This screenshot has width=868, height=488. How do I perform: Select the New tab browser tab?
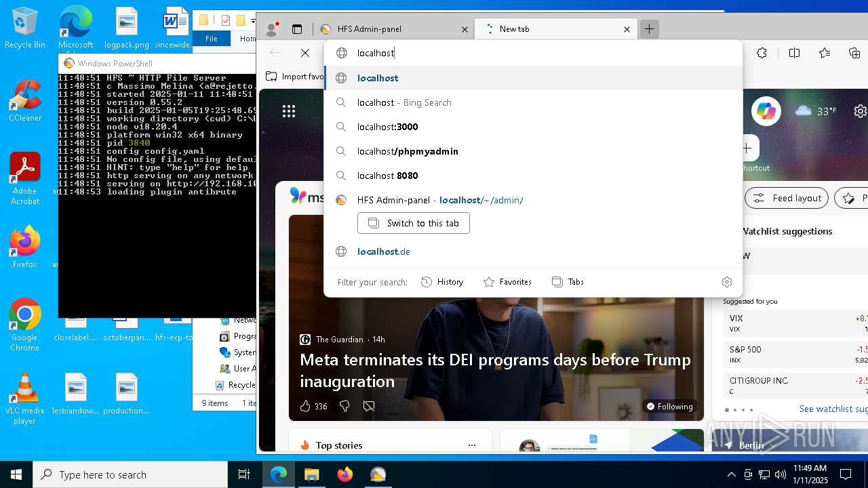pos(555,29)
